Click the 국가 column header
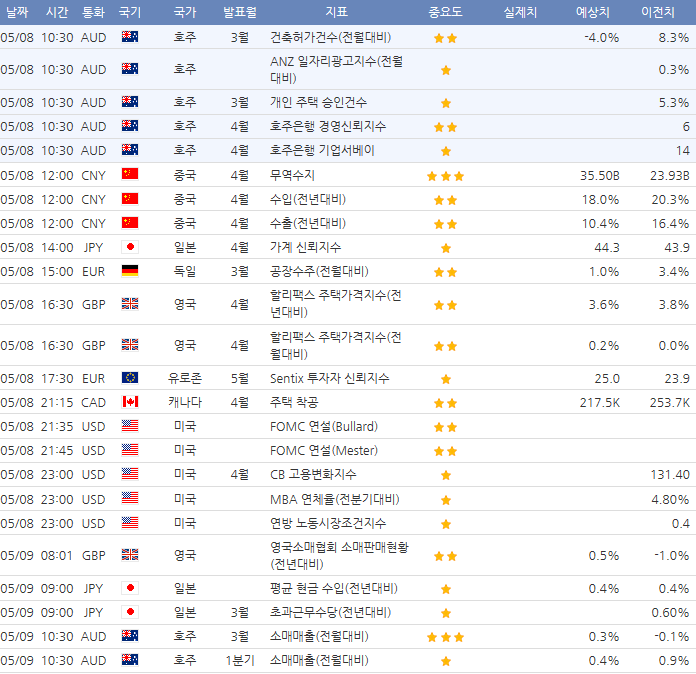696x674 pixels. coord(185,12)
